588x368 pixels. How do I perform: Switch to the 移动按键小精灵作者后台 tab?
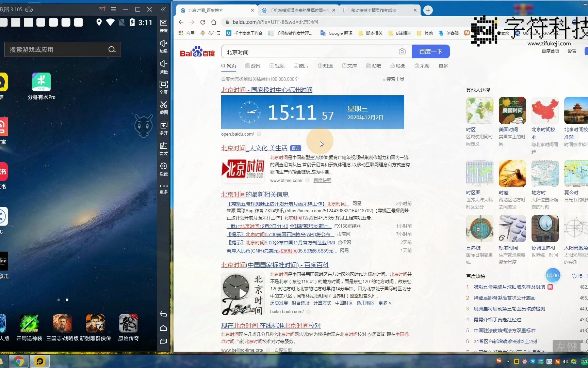380,10
